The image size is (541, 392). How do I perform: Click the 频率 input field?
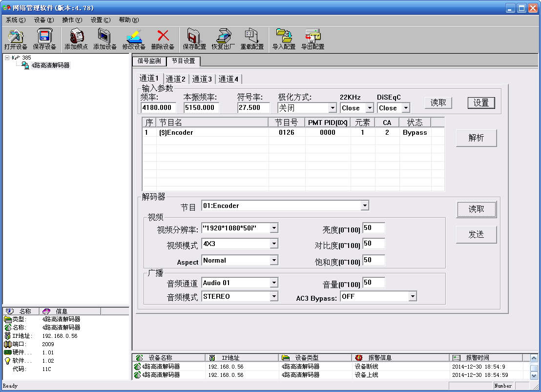point(158,108)
